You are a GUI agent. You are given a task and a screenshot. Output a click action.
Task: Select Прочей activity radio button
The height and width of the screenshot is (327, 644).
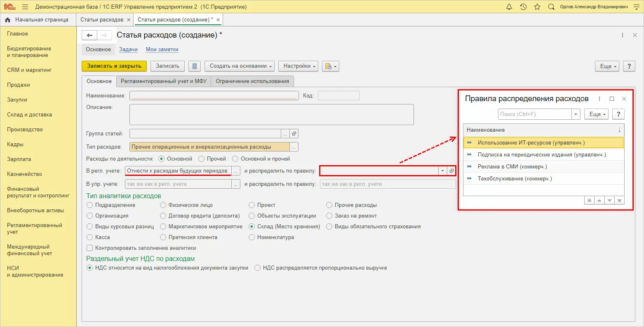click(x=201, y=159)
